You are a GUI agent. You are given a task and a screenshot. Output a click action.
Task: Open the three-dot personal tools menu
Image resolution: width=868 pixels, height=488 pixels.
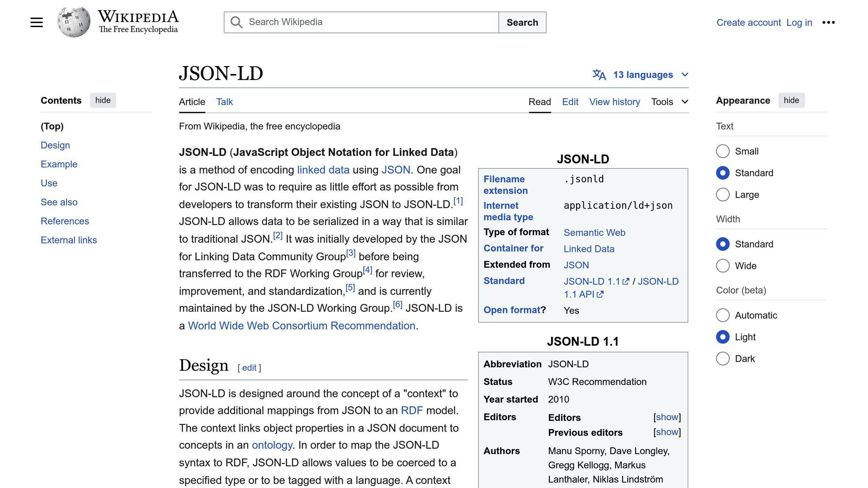(x=828, y=22)
